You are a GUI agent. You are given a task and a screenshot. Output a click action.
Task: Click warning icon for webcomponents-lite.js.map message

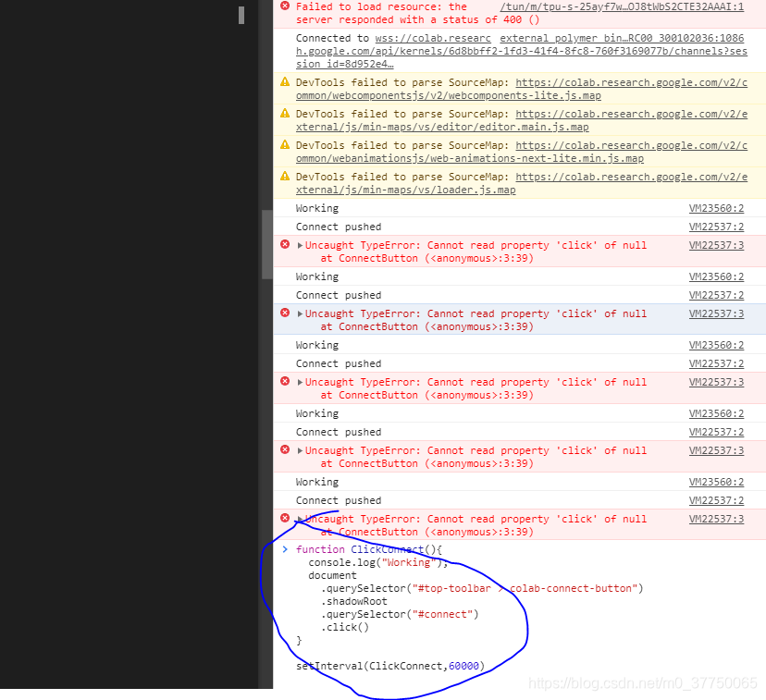285,82
